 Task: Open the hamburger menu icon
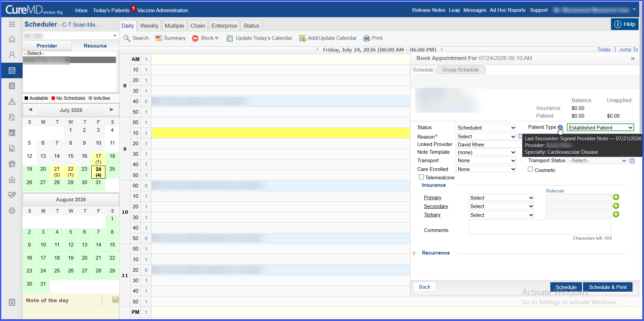pos(12,24)
